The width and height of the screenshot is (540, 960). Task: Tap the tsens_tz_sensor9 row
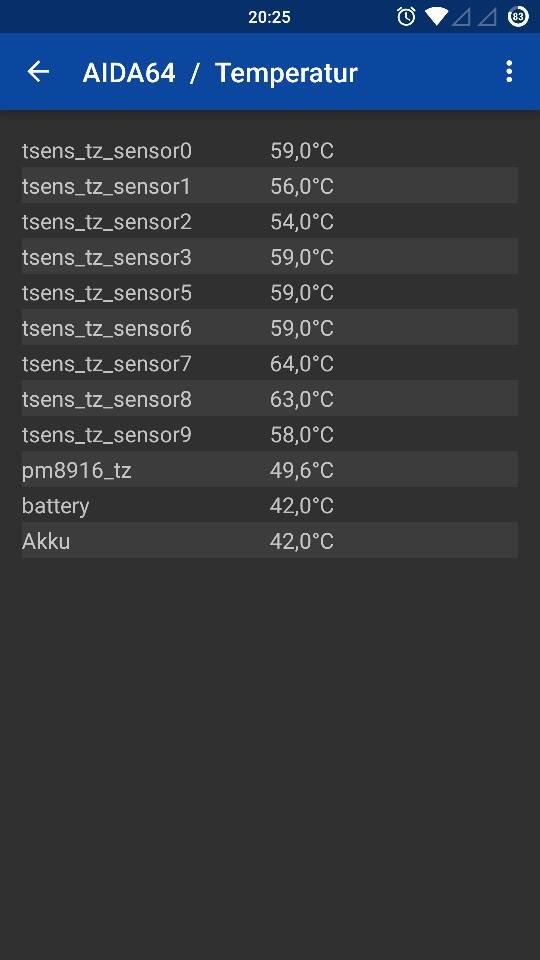tap(270, 434)
